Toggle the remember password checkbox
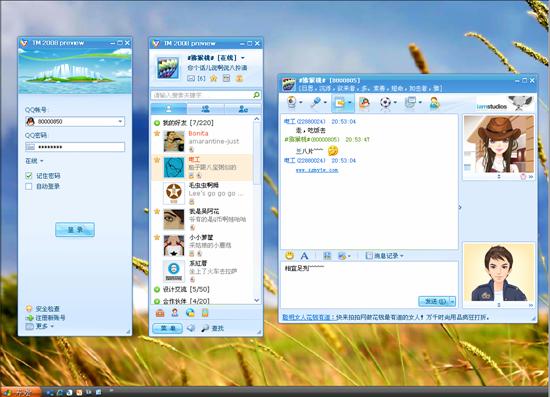This screenshot has height=397, width=550. coord(29,175)
